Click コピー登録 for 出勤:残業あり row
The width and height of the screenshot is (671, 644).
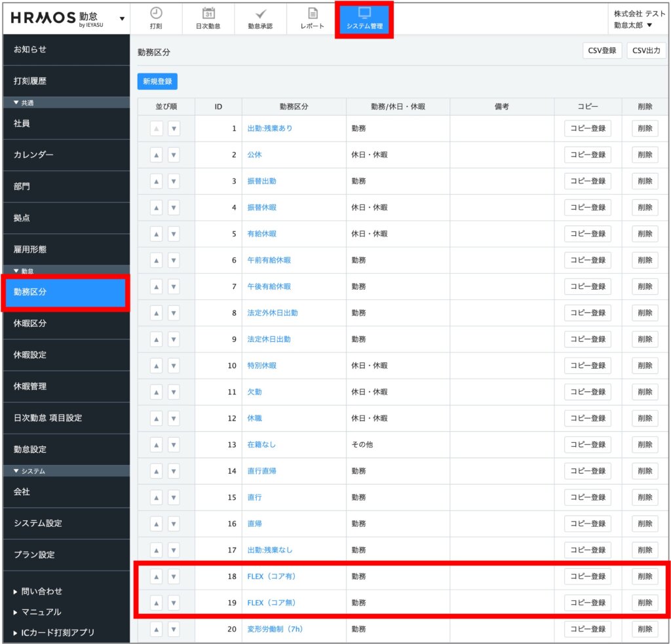click(x=587, y=128)
